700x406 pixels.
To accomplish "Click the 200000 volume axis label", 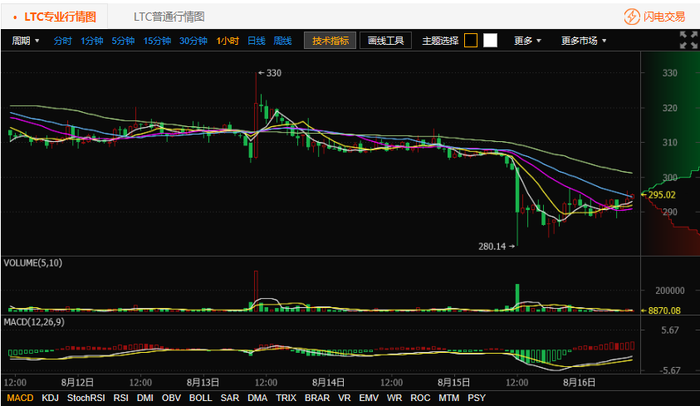I will [x=670, y=290].
